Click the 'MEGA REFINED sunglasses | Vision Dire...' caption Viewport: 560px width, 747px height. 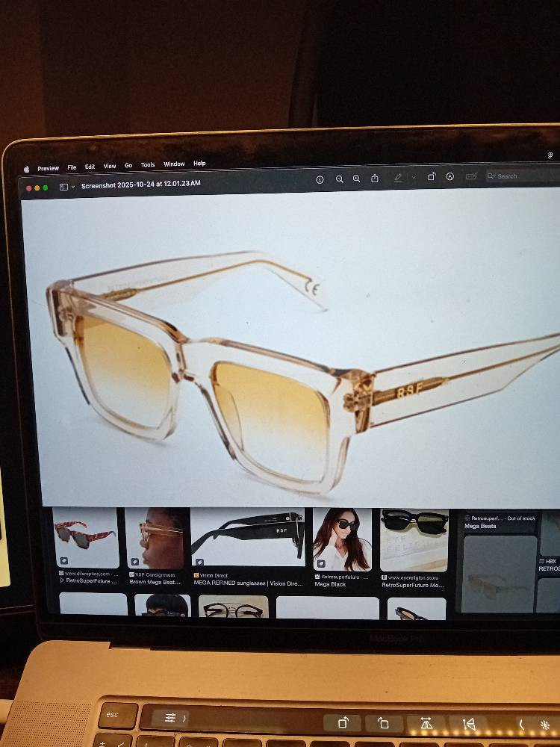248,583
